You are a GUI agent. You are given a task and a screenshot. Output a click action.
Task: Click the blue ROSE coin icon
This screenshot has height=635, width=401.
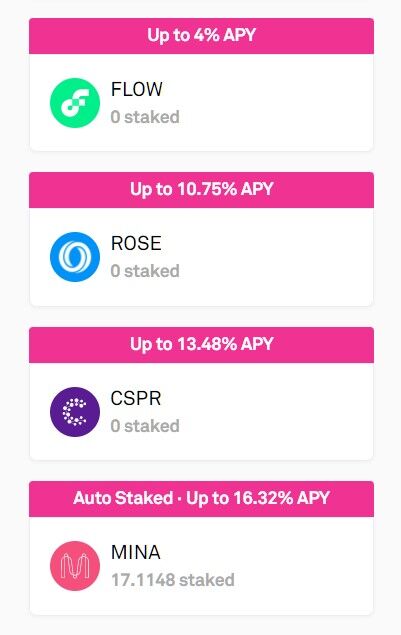(75, 257)
